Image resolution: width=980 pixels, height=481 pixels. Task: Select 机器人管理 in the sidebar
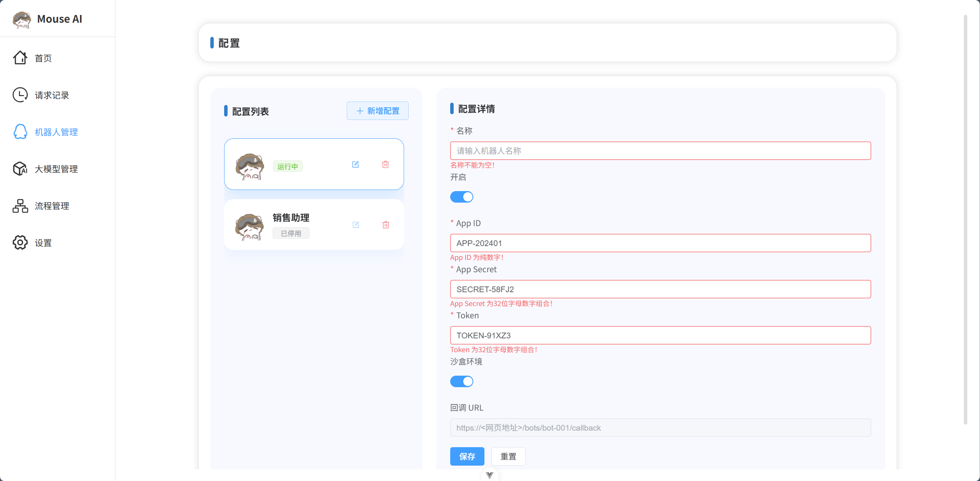tap(56, 132)
